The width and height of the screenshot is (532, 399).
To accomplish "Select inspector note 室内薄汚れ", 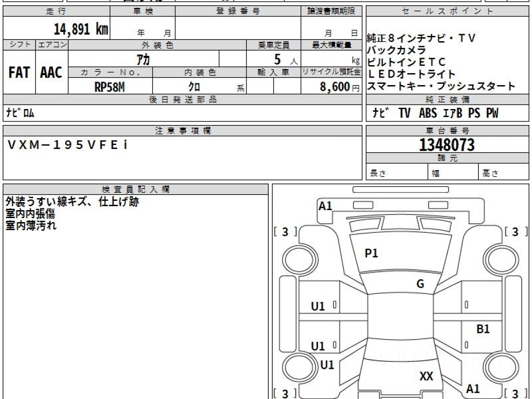I will [x=31, y=225].
